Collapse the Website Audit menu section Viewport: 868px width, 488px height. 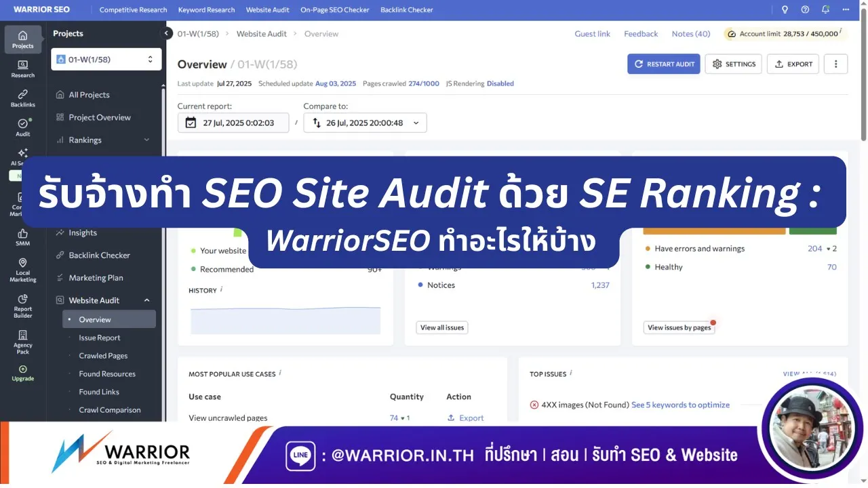pyautogui.click(x=146, y=300)
